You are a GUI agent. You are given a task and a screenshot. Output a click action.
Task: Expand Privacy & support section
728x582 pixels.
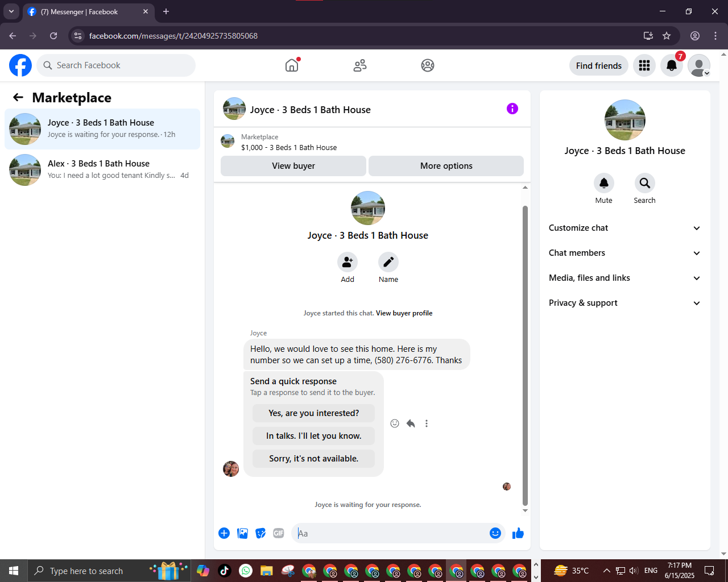[x=625, y=303]
